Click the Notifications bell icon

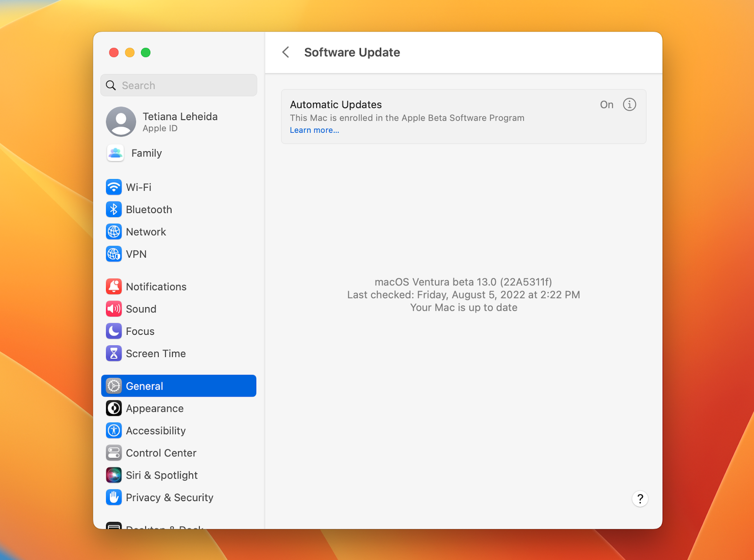(x=114, y=286)
